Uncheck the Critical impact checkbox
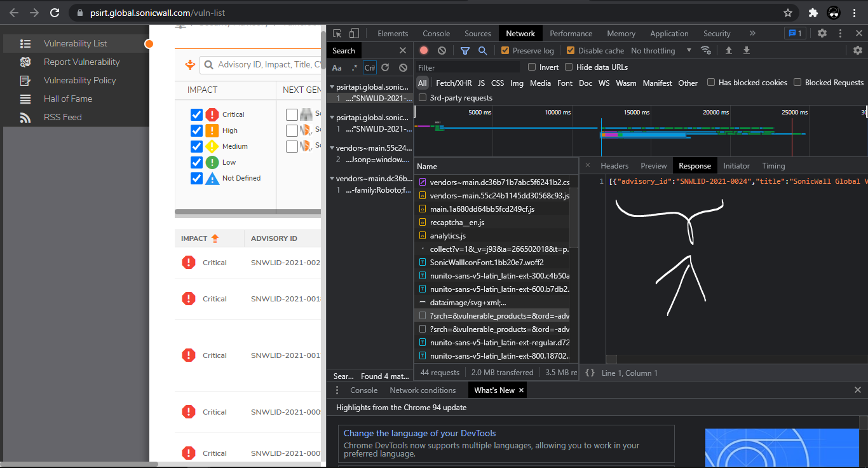Viewport: 868px width, 468px height. pos(196,114)
